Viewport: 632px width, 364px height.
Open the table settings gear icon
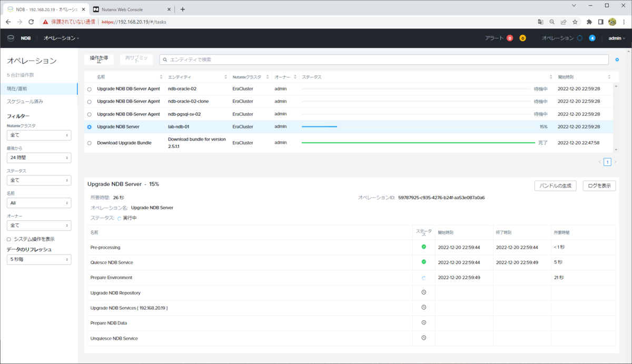point(617,60)
